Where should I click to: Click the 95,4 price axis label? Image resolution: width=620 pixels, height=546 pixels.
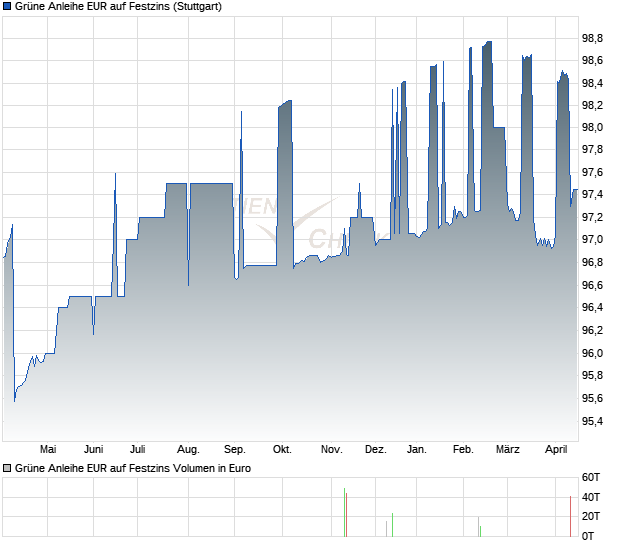pyautogui.click(x=592, y=421)
